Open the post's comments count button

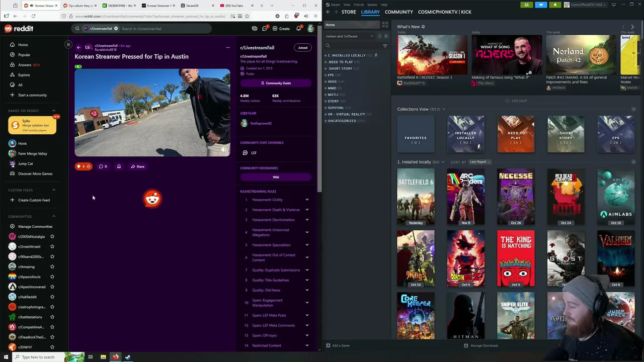(x=103, y=166)
